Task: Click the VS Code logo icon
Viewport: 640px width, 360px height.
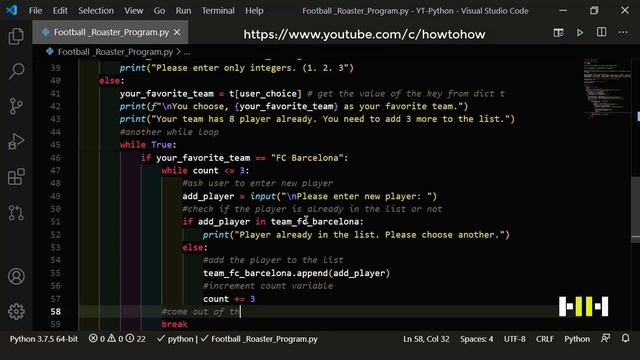Action: tap(11, 10)
